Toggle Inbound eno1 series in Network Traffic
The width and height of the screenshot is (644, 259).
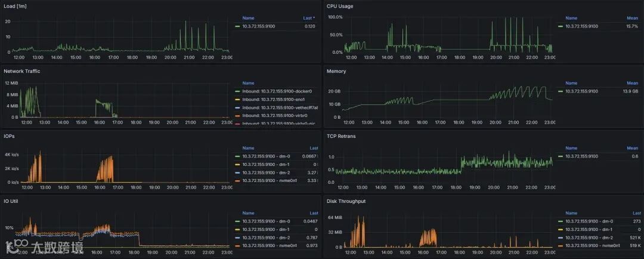[x=274, y=99]
